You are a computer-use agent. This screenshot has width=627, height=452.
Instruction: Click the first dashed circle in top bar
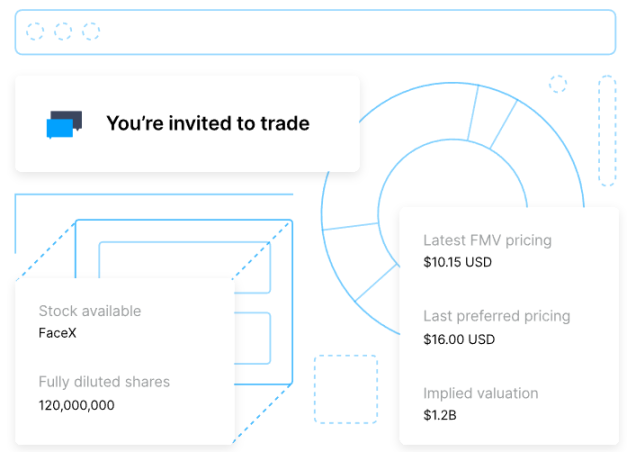[x=35, y=31]
